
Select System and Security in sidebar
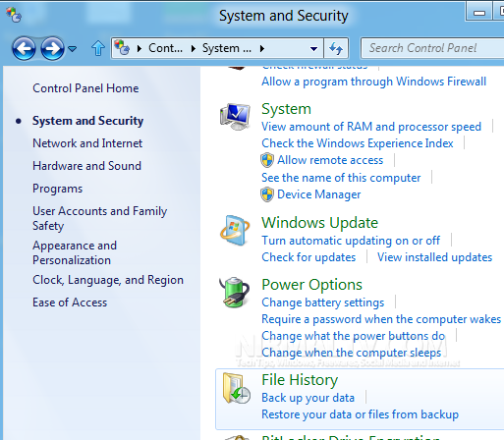87,121
